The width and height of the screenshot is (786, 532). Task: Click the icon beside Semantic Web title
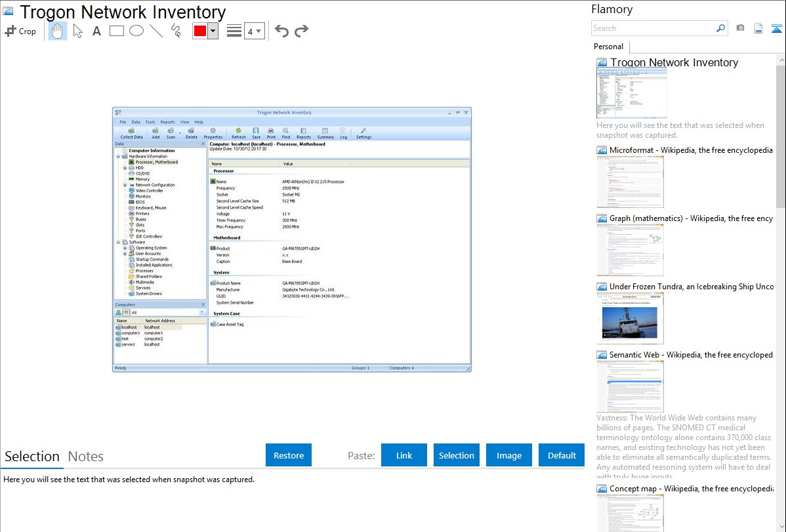point(602,354)
